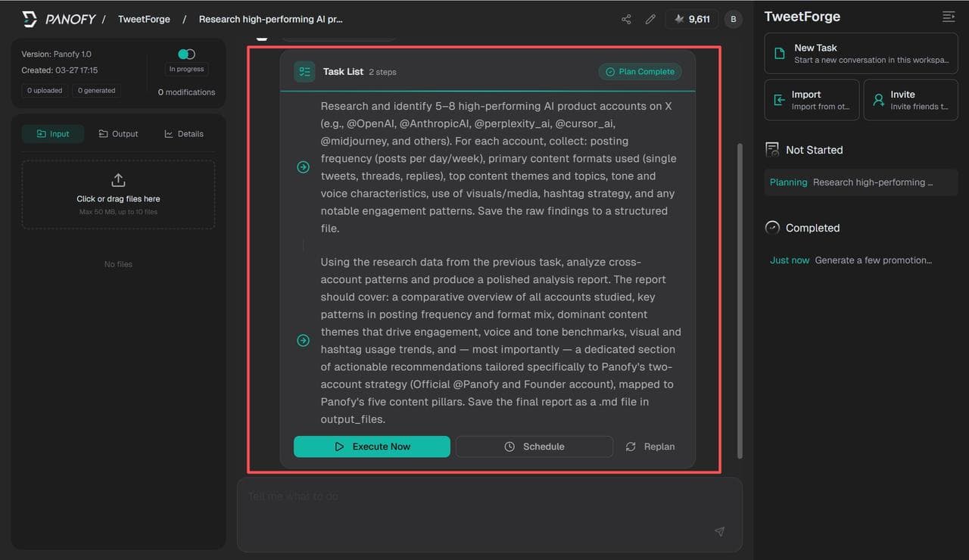
Task: Click the send arrow in message box
Action: [x=719, y=532]
